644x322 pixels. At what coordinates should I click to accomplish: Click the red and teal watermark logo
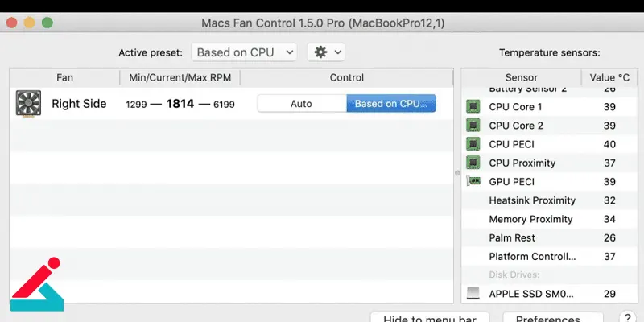tap(36, 284)
